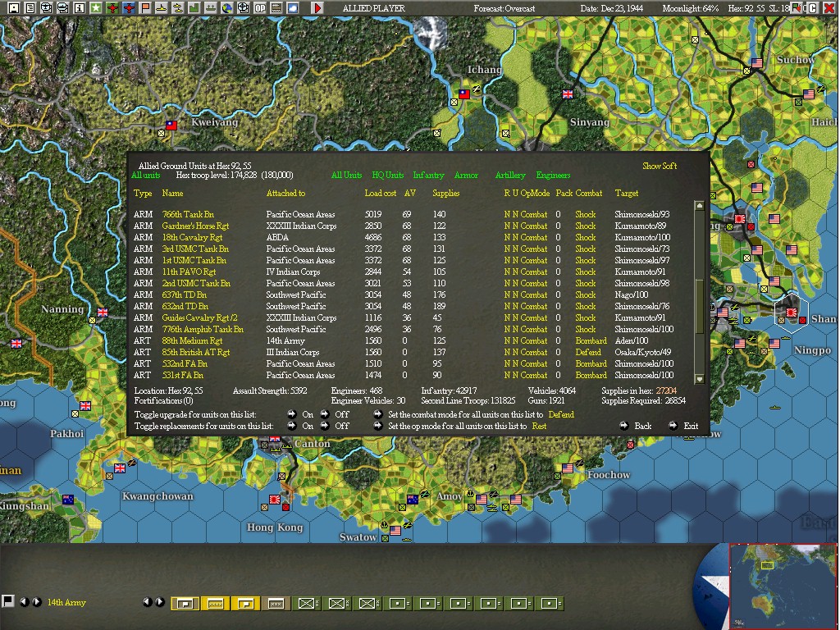840x630 pixels.
Task: Filter list to Armor
Action: click(x=466, y=176)
